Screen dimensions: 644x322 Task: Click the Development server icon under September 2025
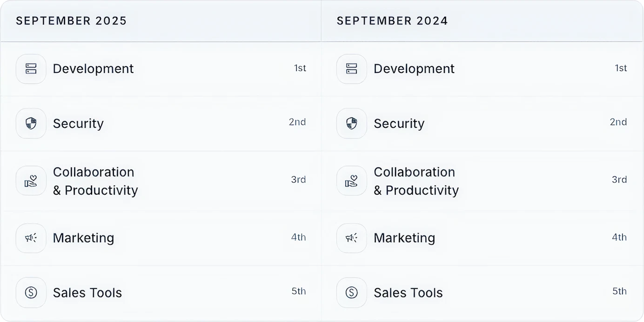click(31, 69)
